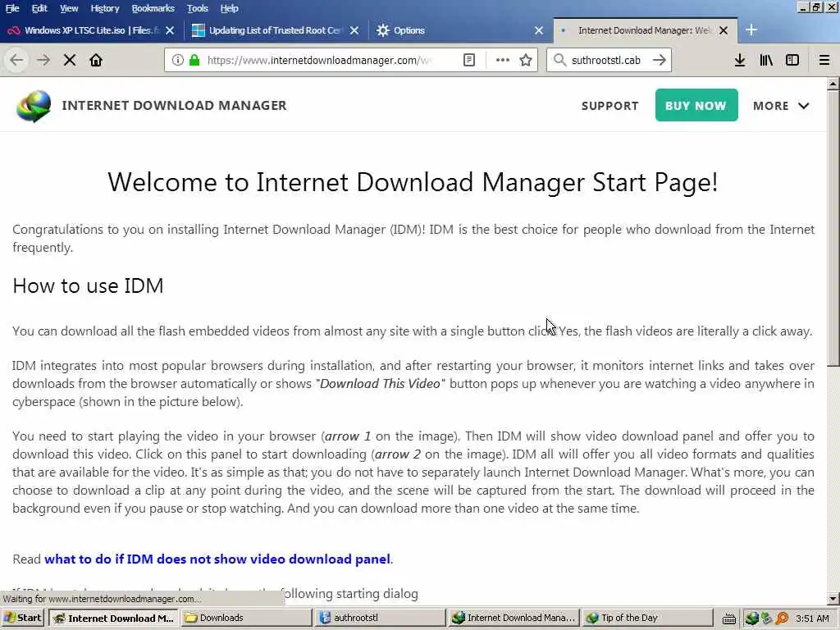Open the Help menu
Screen dimensions: 840x630
tap(230, 8)
